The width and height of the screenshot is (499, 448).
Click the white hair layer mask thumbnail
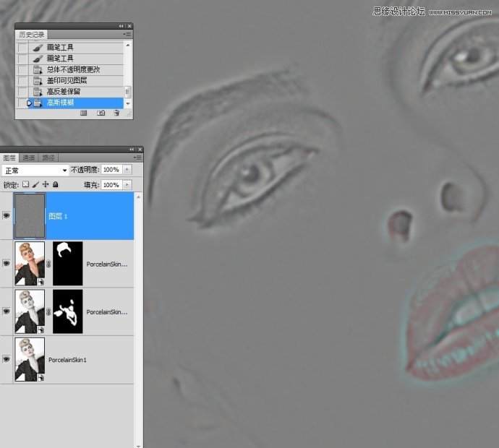68,264
